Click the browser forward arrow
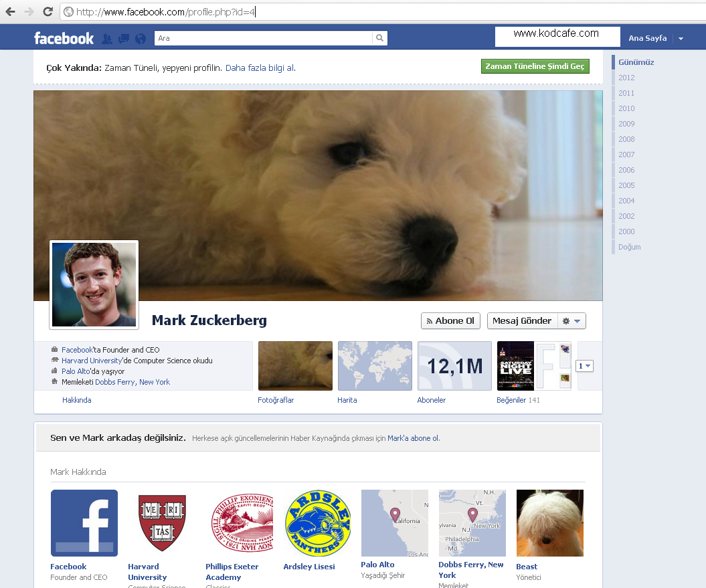 (x=29, y=11)
